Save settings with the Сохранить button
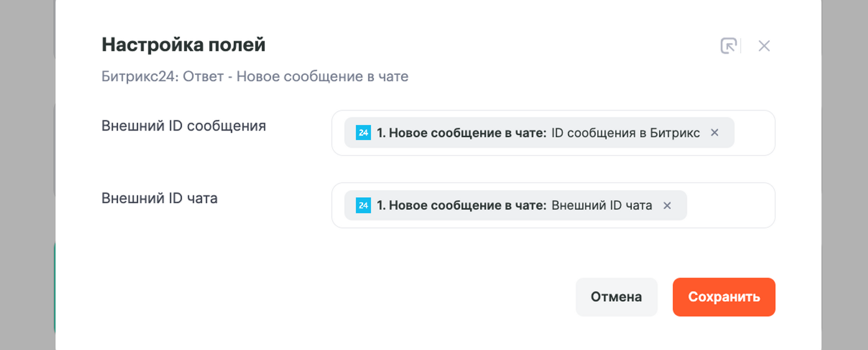This screenshot has width=868, height=350. (x=724, y=297)
